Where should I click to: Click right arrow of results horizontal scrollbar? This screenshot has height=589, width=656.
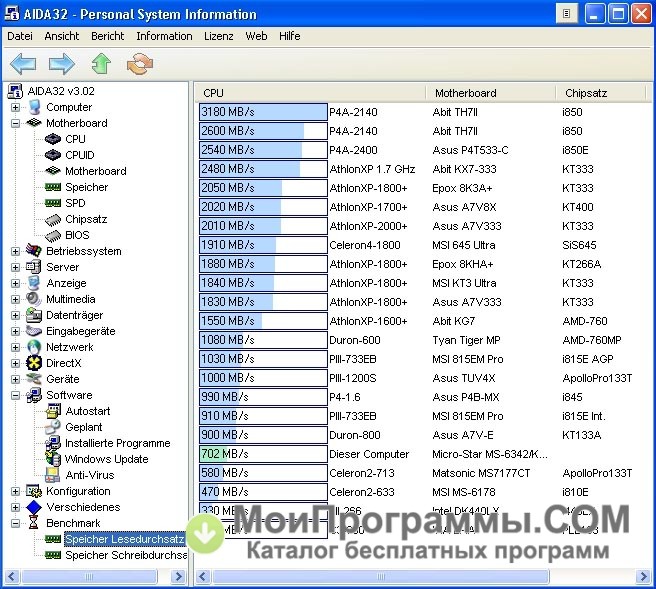click(643, 576)
